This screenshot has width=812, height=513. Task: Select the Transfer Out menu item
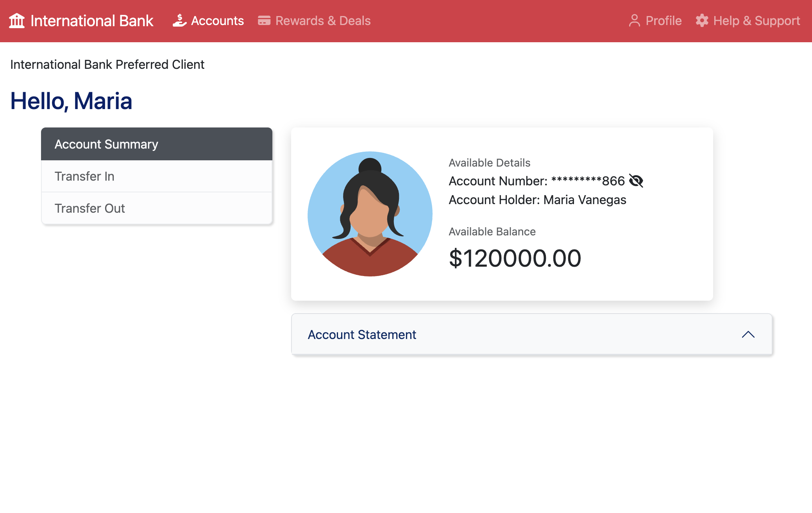click(89, 208)
